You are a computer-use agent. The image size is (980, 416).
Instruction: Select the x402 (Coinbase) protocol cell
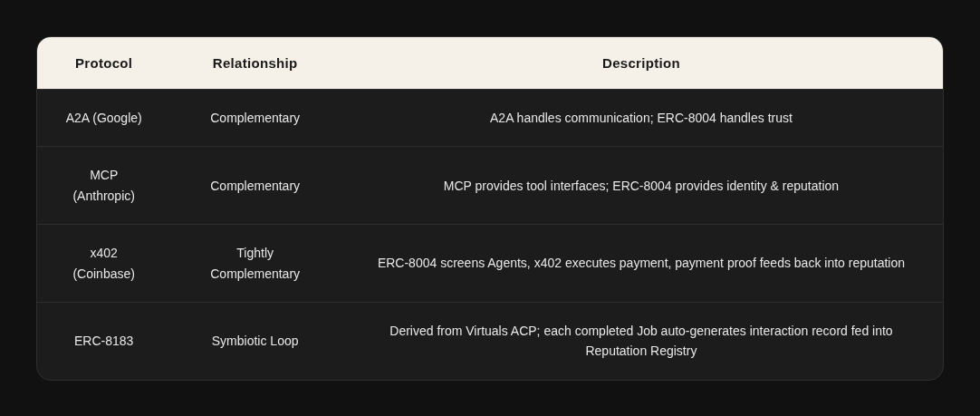tap(103, 263)
